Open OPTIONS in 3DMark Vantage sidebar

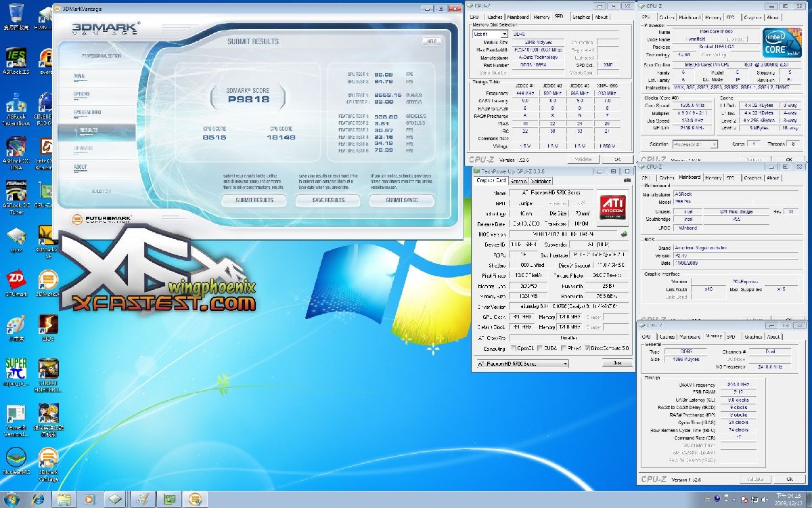click(81, 94)
